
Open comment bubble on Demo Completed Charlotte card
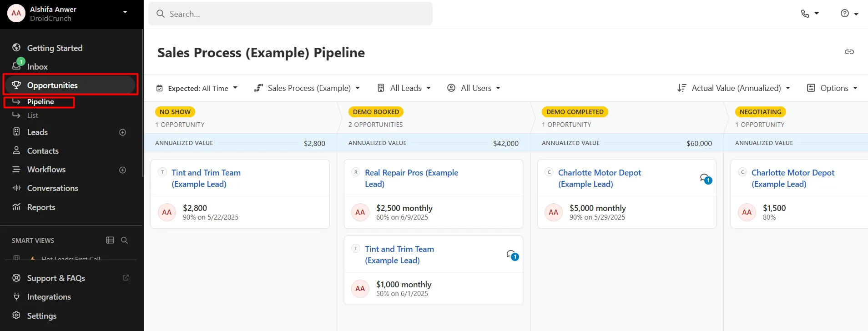(706, 179)
